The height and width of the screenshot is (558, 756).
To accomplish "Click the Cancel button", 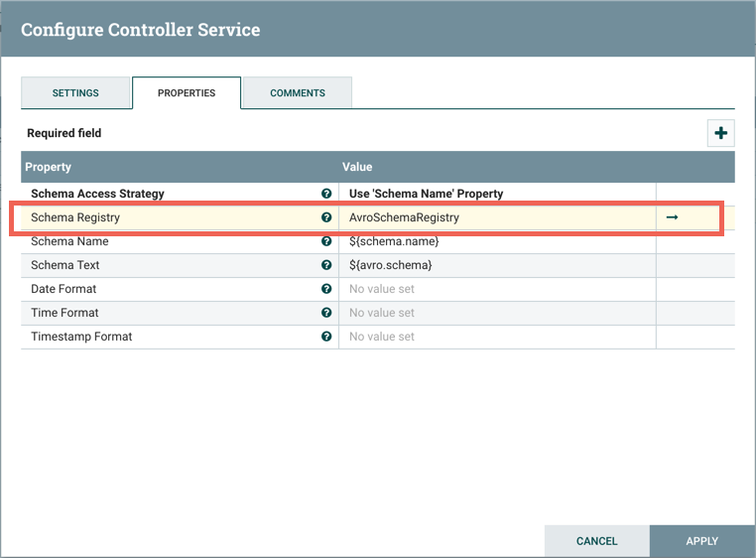I will 597,541.
